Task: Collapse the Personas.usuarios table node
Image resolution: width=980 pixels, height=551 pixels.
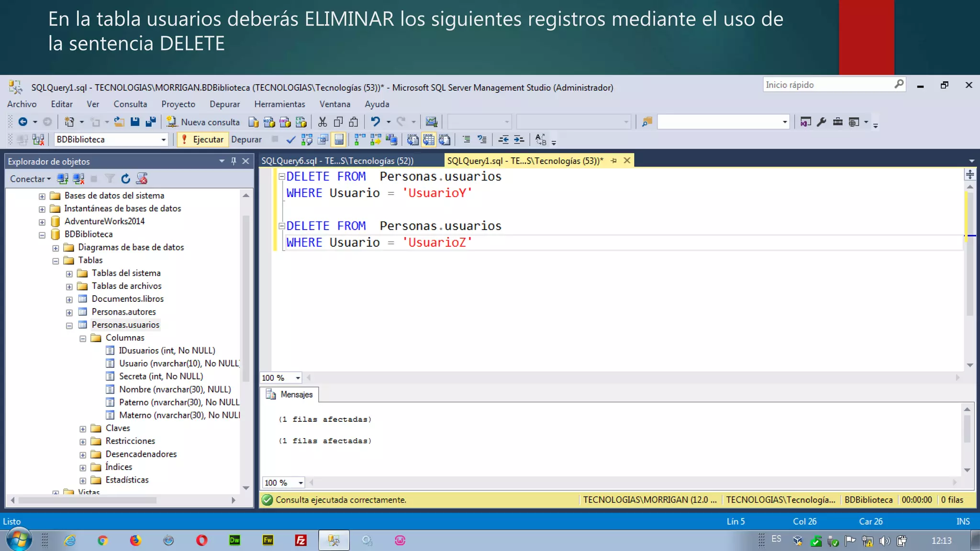Action: pyautogui.click(x=69, y=325)
